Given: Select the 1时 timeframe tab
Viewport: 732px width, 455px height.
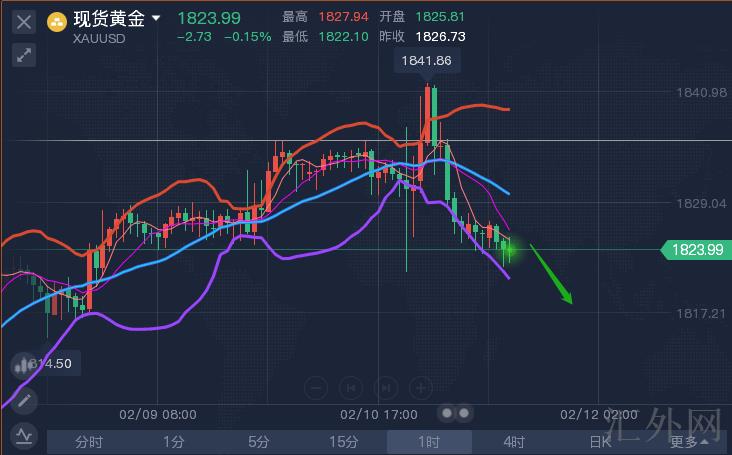Looking at the screenshot, I should 429,442.
